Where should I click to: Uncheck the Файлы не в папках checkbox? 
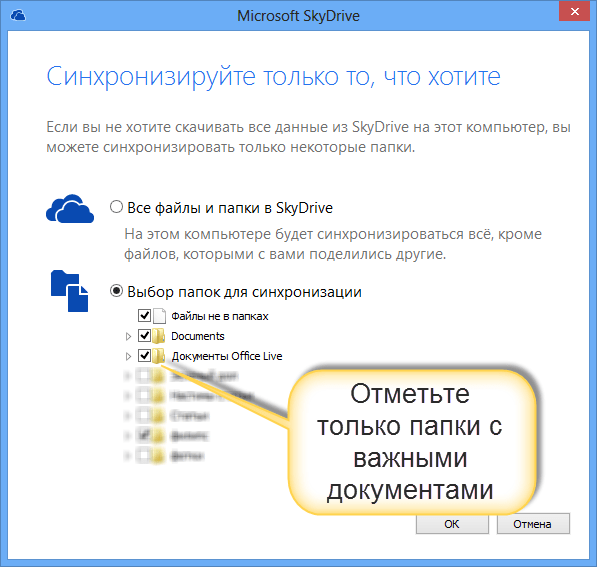(x=144, y=315)
